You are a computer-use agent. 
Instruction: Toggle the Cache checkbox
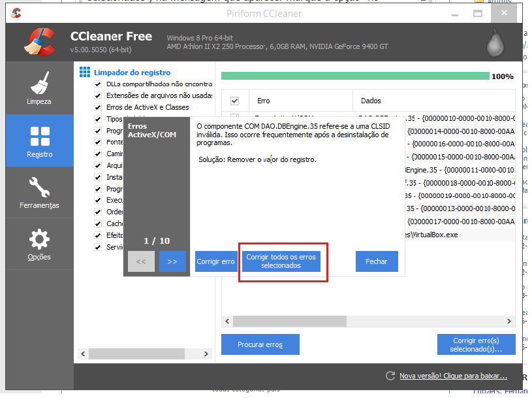click(98, 224)
